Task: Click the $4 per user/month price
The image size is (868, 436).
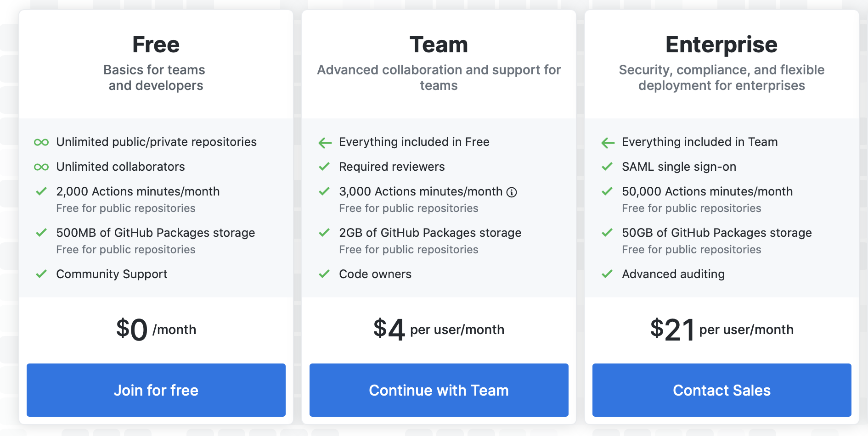Action: [x=439, y=330]
